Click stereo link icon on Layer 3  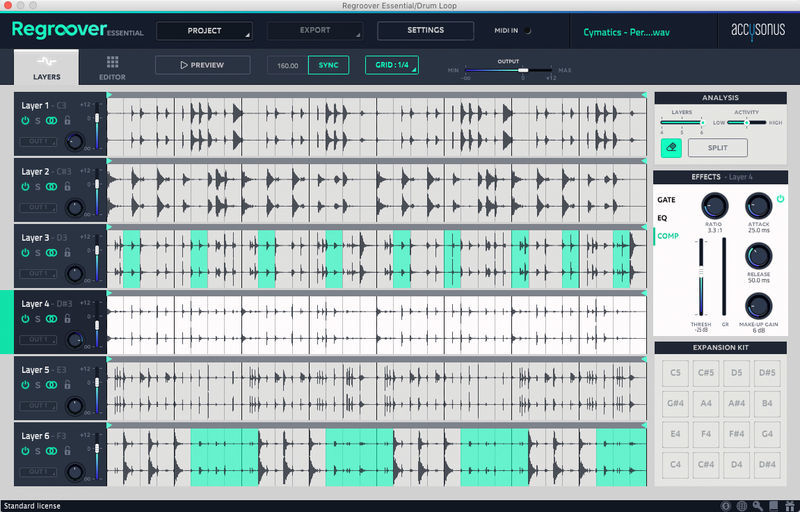tap(52, 253)
